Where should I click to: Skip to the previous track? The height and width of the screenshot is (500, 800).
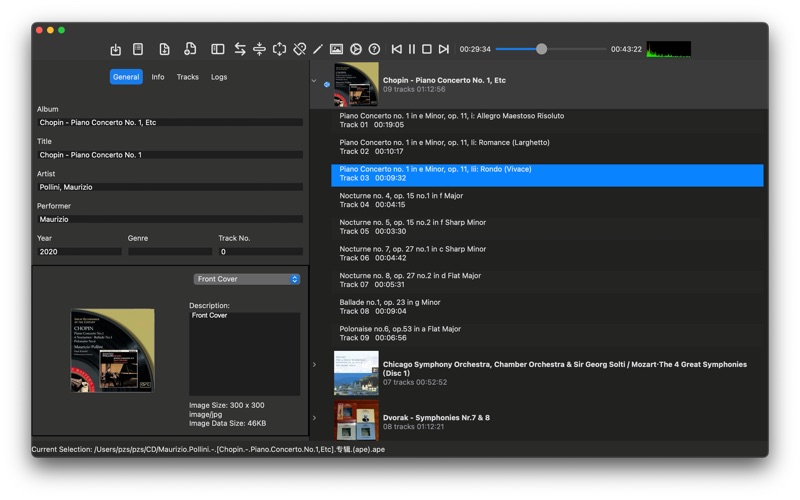[x=397, y=49]
